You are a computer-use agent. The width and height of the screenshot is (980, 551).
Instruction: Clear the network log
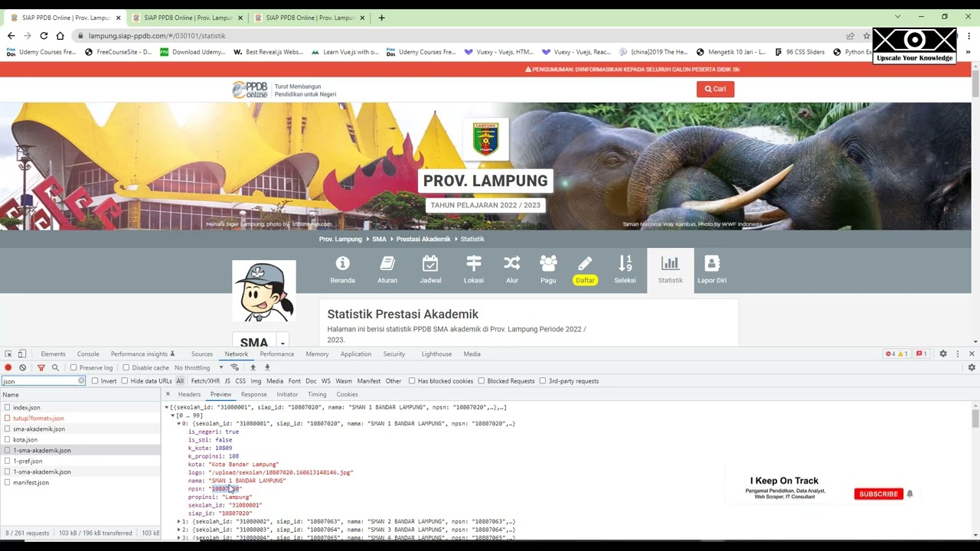tap(23, 368)
